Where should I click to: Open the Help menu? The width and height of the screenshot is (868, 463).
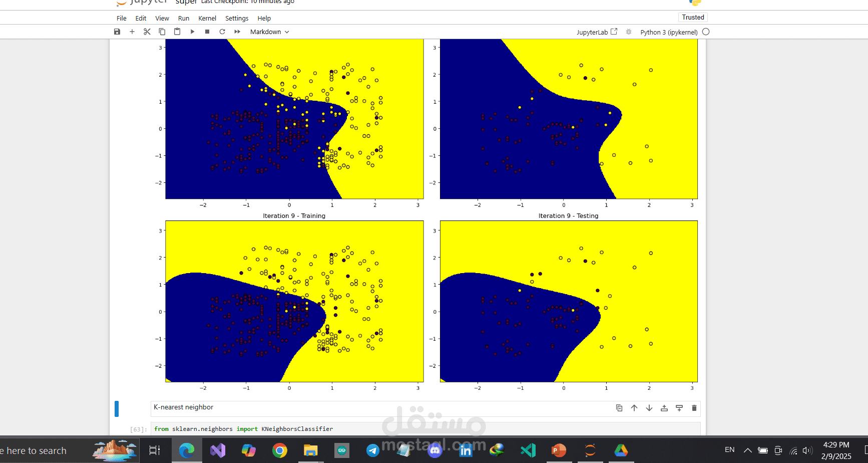264,19
